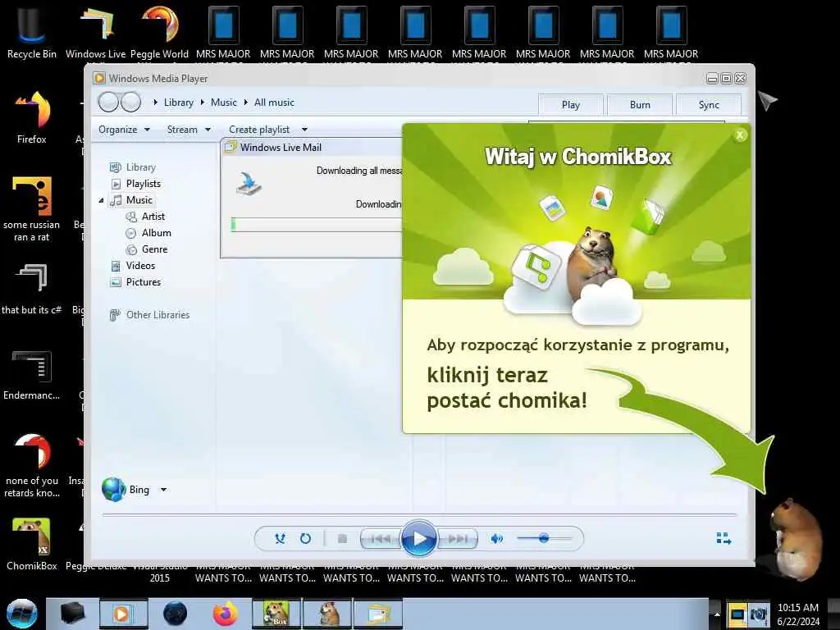Browse music by Album

[x=157, y=233]
